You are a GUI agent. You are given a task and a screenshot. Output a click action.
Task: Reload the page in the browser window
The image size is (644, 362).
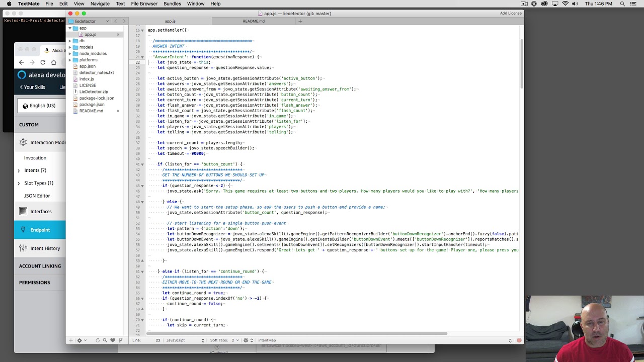(x=43, y=62)
